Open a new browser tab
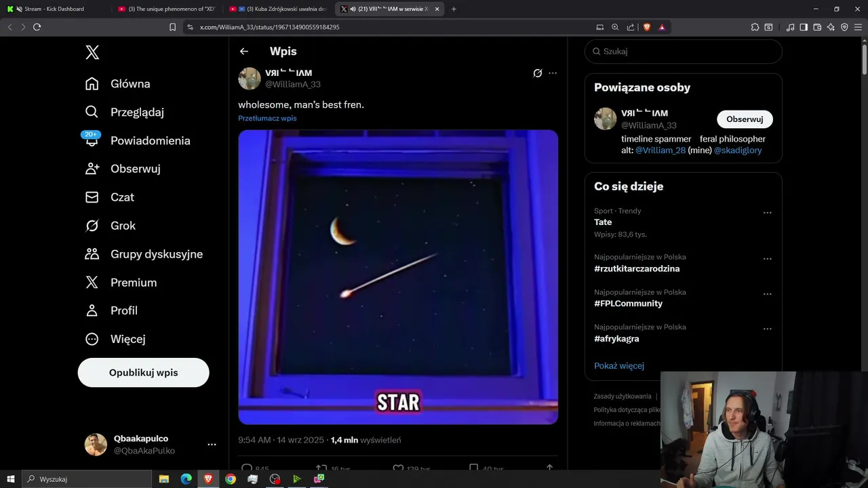The image size is (868, 488). pyautogui.click(x=454, y=9)
